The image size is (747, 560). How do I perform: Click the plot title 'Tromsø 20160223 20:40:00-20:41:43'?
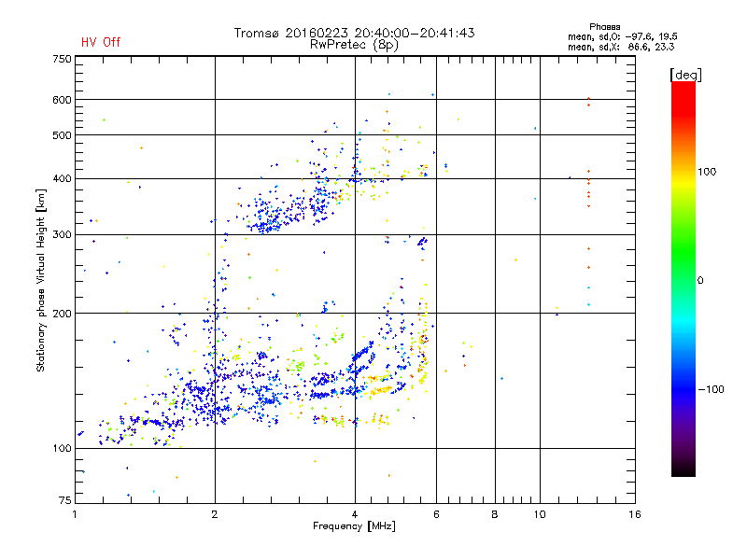pyautogui.click(x=354, y=33)
